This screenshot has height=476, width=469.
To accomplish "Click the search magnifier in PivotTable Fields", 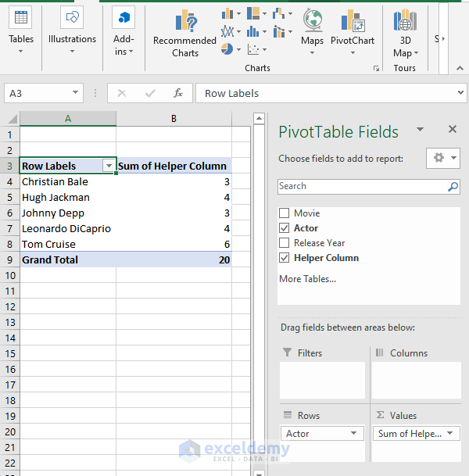I will pyautogui.click(x=453, y=186).
